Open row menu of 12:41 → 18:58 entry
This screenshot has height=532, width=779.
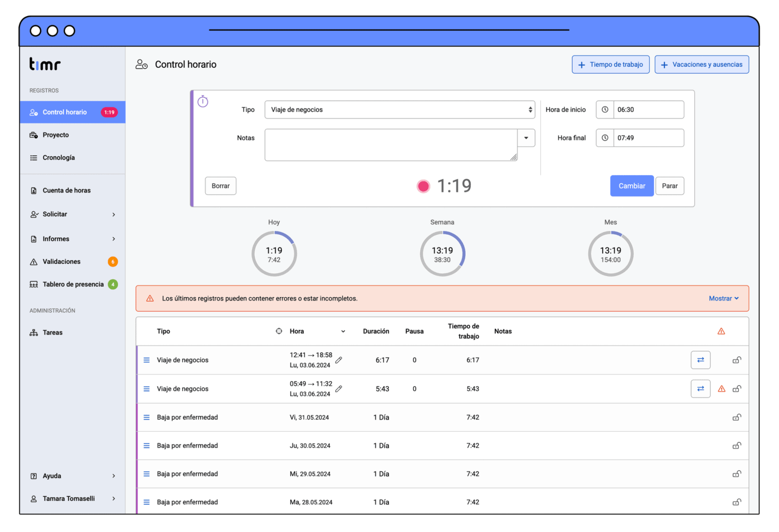pos(147,360)
